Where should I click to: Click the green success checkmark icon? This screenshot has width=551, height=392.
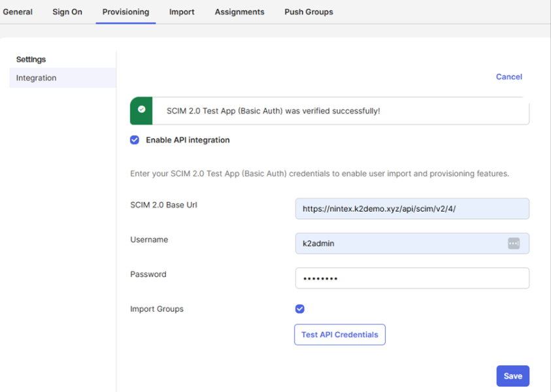(141, 110)
